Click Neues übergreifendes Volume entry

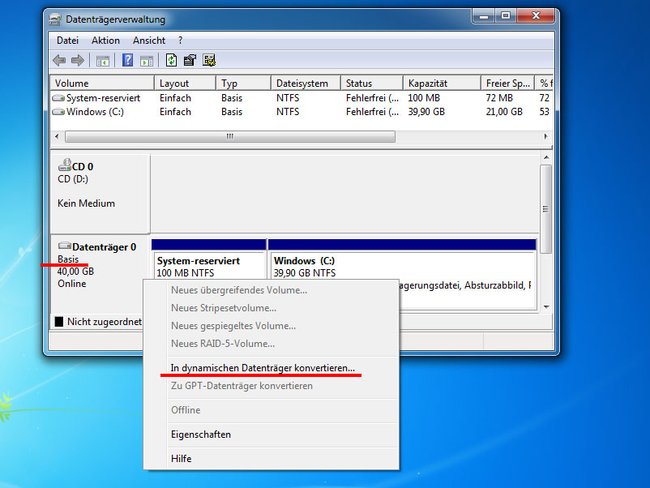coord(239,290)
